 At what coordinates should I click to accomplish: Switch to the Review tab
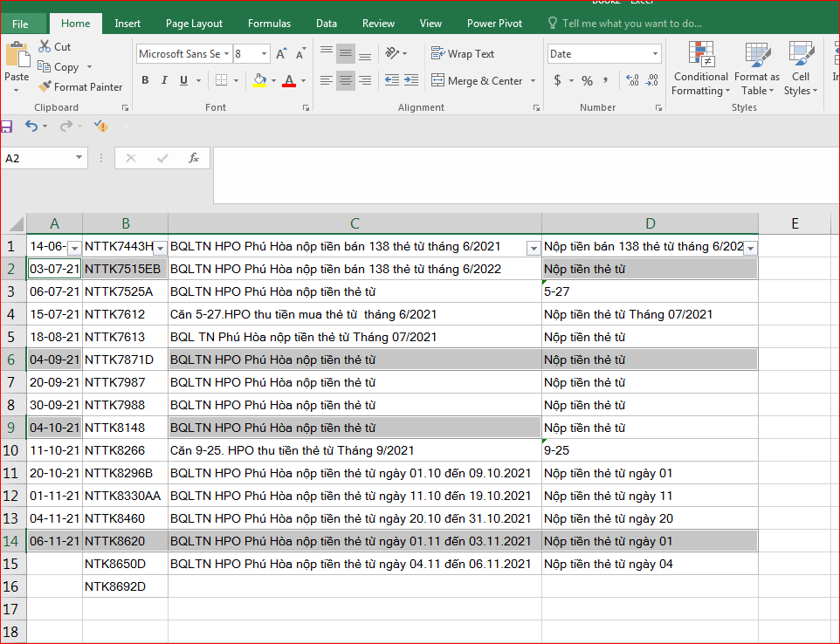point(378,24)
